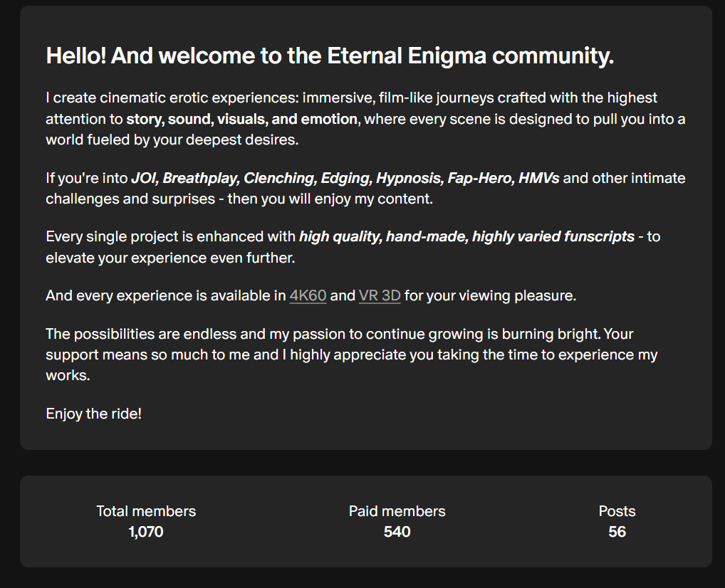Viewport: 725px width, 588px height.
Task: Click the 56 posts count
Action: [x=617, y=532]
